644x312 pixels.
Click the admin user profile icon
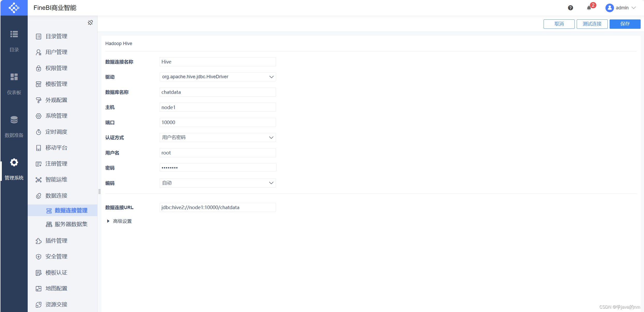[x=609, y=8]
